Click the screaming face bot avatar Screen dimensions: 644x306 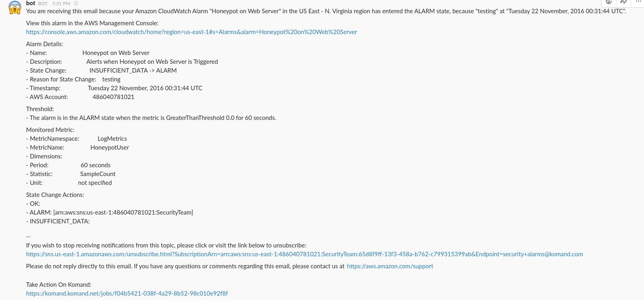tap(15, 8)
